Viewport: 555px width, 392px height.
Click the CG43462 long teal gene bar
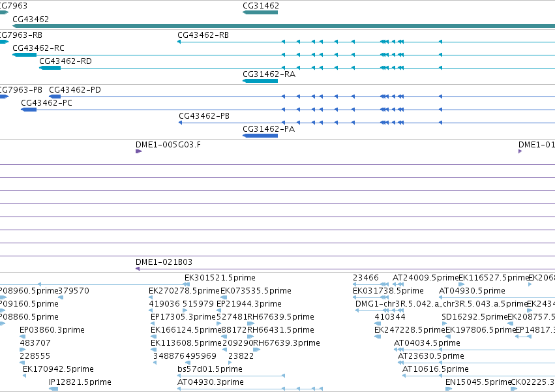click(284, 26)
